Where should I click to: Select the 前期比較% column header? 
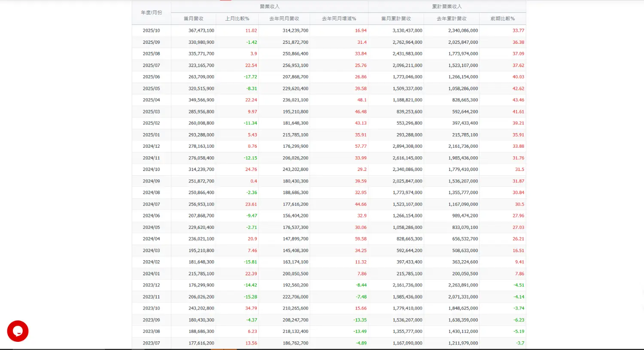click(x=502, y=18)
